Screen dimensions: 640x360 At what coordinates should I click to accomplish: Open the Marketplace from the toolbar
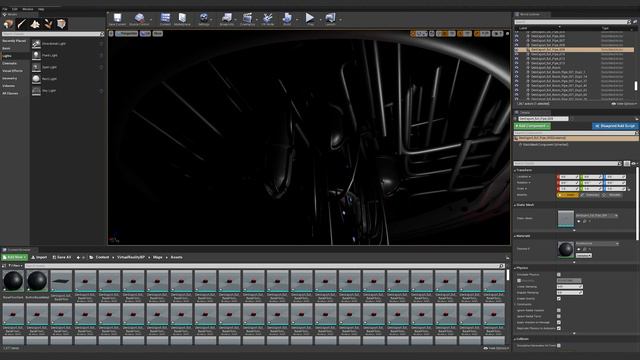[x=182, y=19]
